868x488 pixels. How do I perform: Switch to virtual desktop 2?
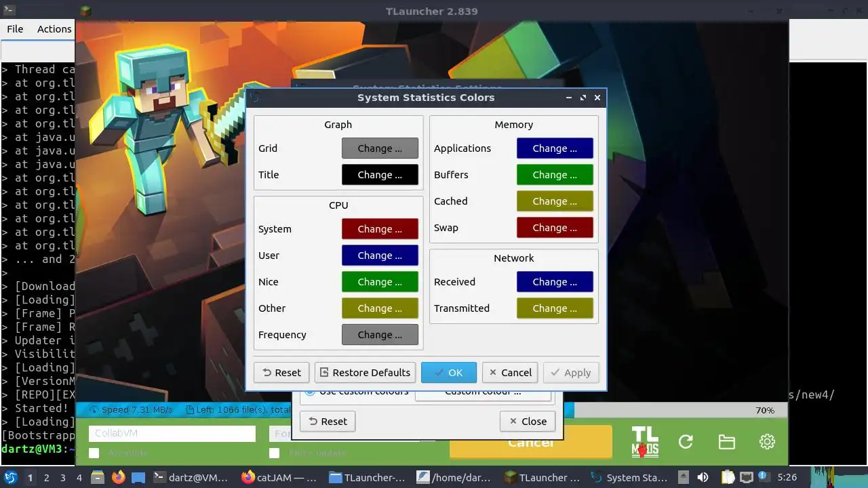pyautogui.click(x=46, y=477)
